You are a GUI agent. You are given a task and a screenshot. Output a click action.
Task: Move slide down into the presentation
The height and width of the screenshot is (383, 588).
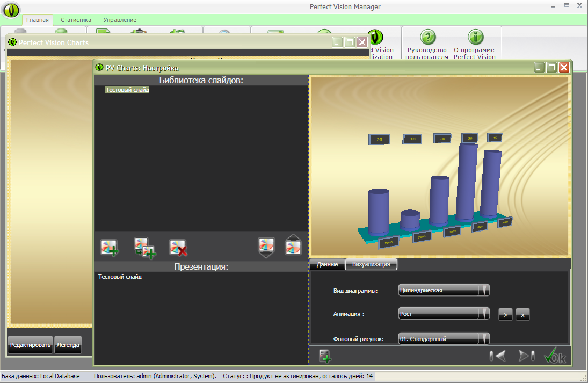pyautogui.click(x=266, y=247)
